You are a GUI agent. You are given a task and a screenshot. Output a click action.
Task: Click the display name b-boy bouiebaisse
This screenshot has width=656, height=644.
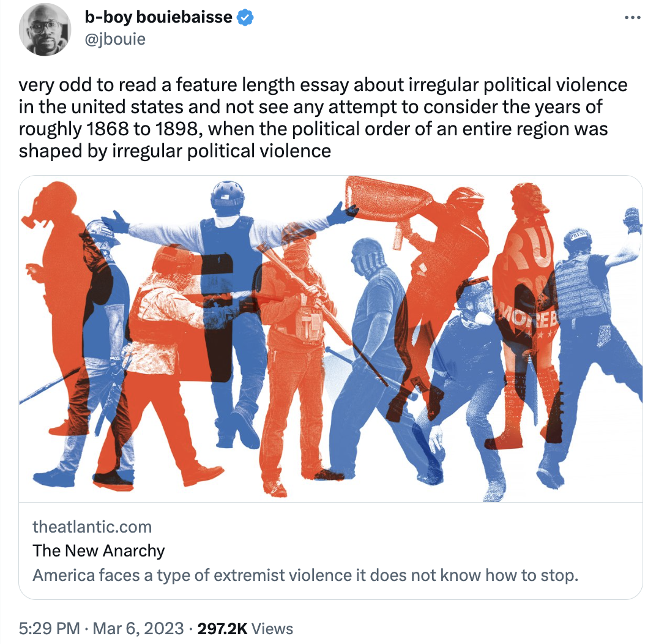click(158, 17)
